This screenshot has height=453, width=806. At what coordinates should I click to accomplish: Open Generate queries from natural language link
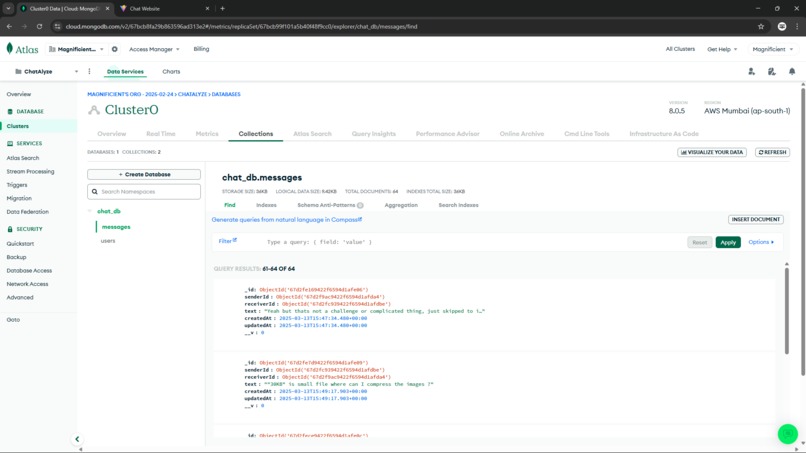coord(286,220)
